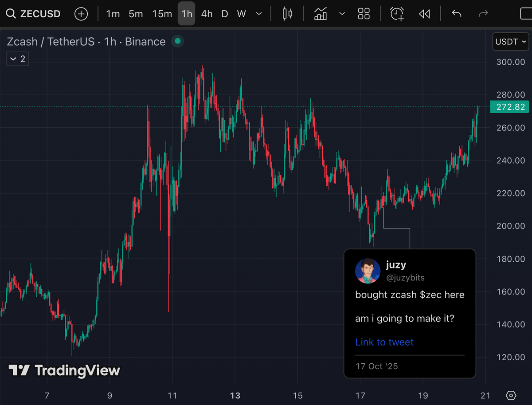Click the 300.00 price axis label
Viewport: 532px width, 405px height.
(x=510, y=62)
